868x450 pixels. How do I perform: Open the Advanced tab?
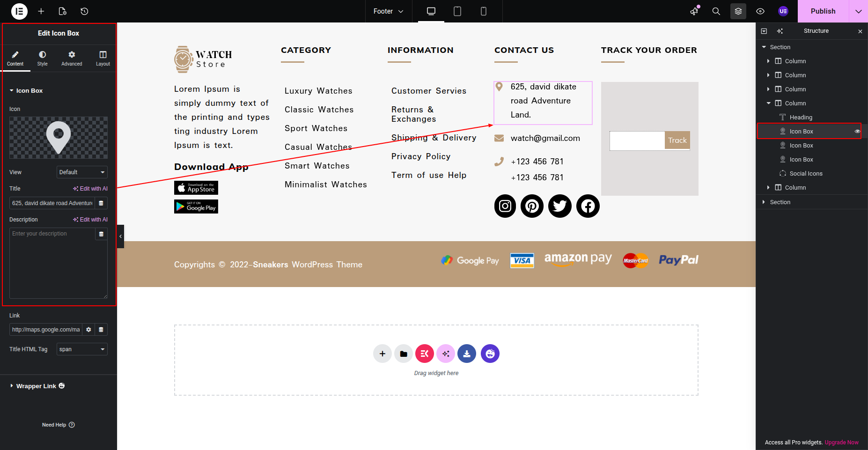click(x=72, y=59)
